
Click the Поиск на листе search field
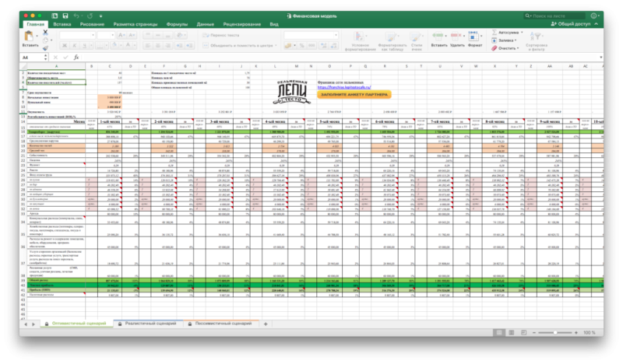[x=554, y=16]
